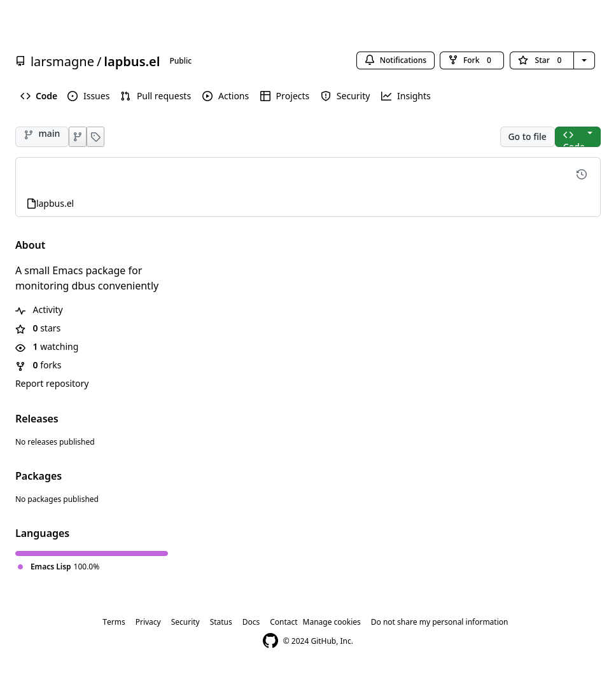Toggle Star on this repository

click(x=542, y=60)
